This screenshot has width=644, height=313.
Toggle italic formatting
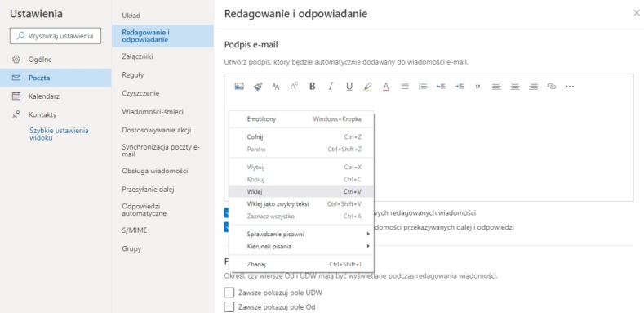click(x=331, y=87)
